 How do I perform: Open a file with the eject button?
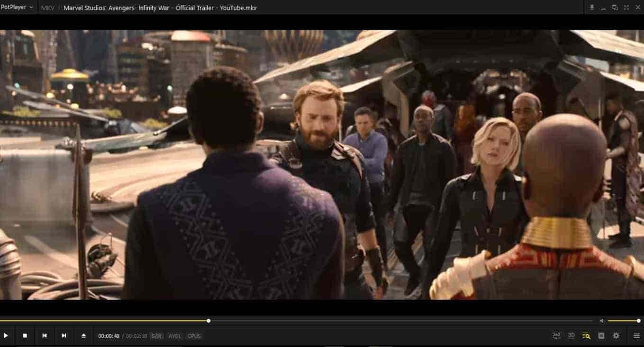(84, 336)
